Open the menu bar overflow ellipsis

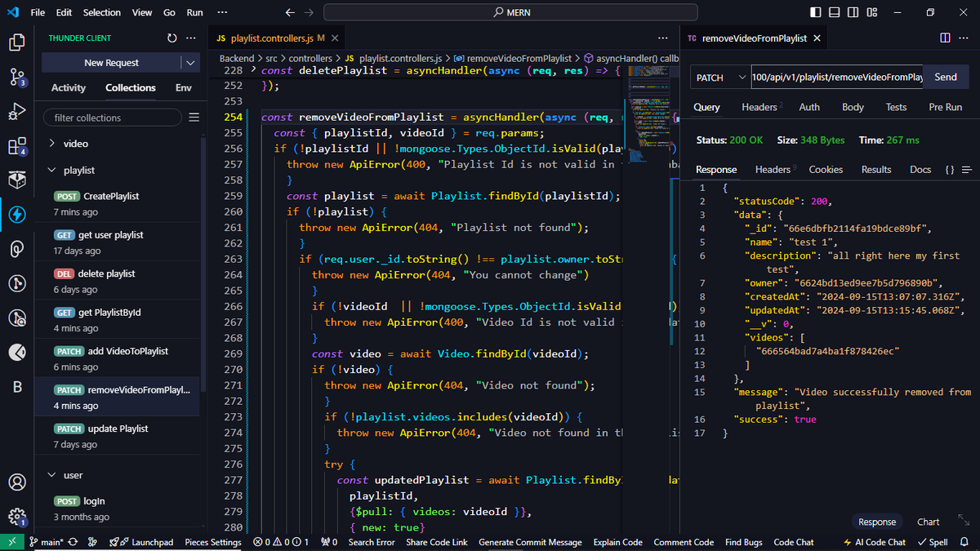(223, 12)
